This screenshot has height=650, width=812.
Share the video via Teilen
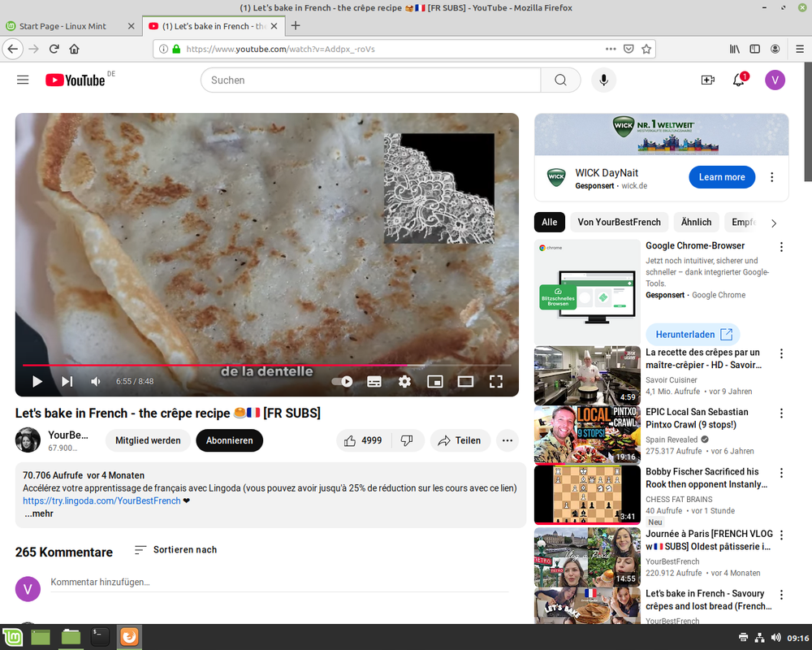[x=460, y=440]
